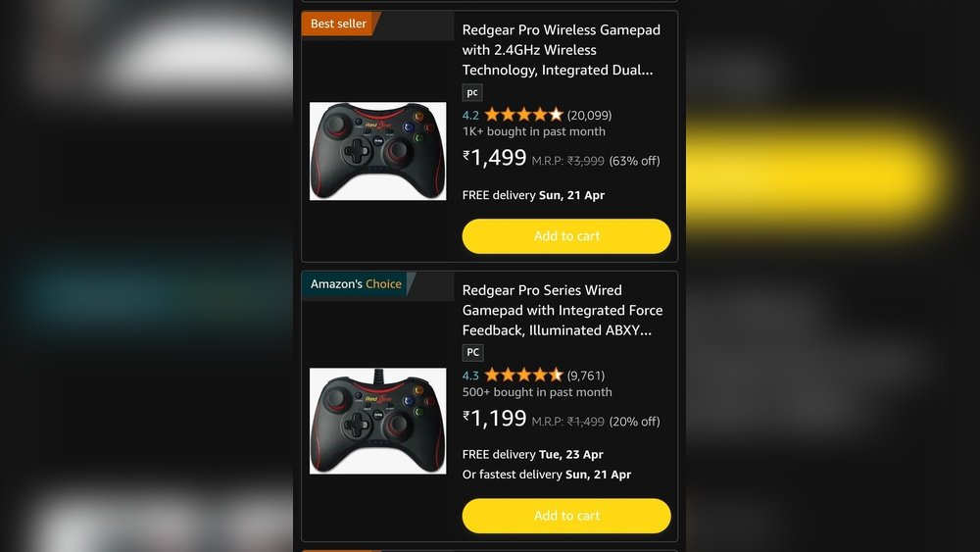Click the 4.3 rating number

[x=470, y=376]
